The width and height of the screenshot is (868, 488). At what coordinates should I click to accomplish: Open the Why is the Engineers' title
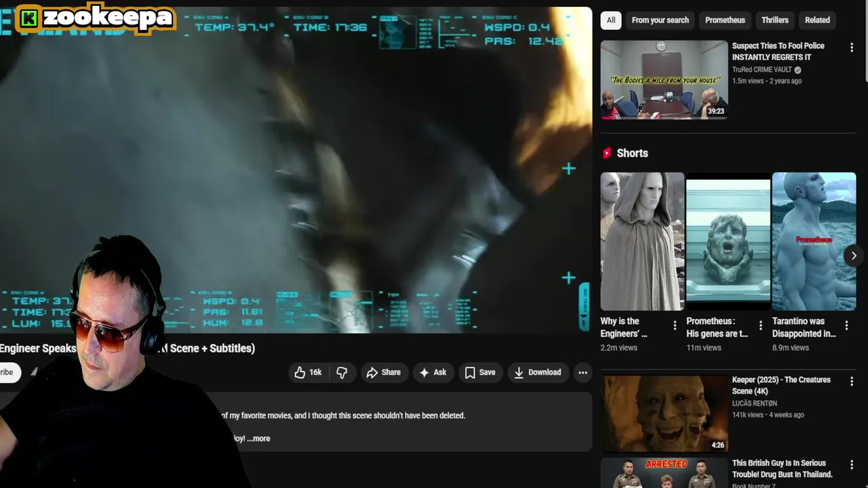coord(624,327)
